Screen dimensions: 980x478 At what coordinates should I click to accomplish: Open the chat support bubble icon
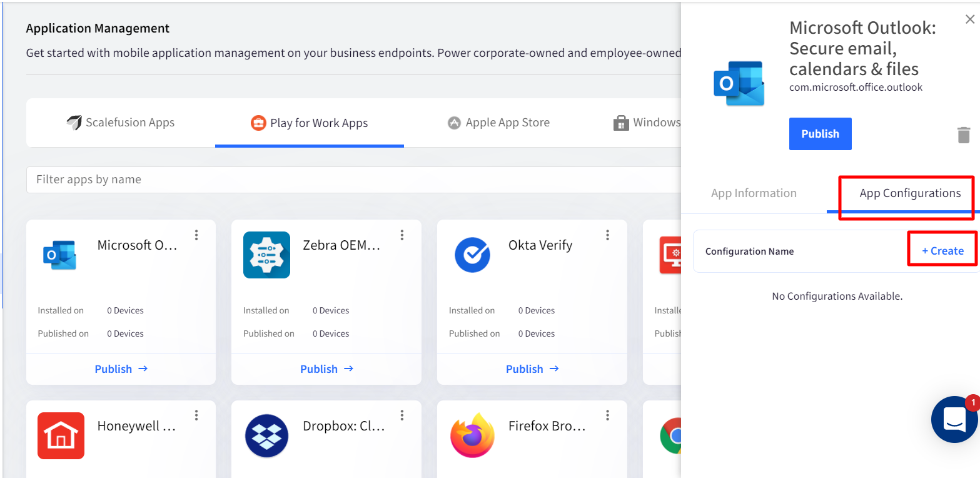point(954,420)
